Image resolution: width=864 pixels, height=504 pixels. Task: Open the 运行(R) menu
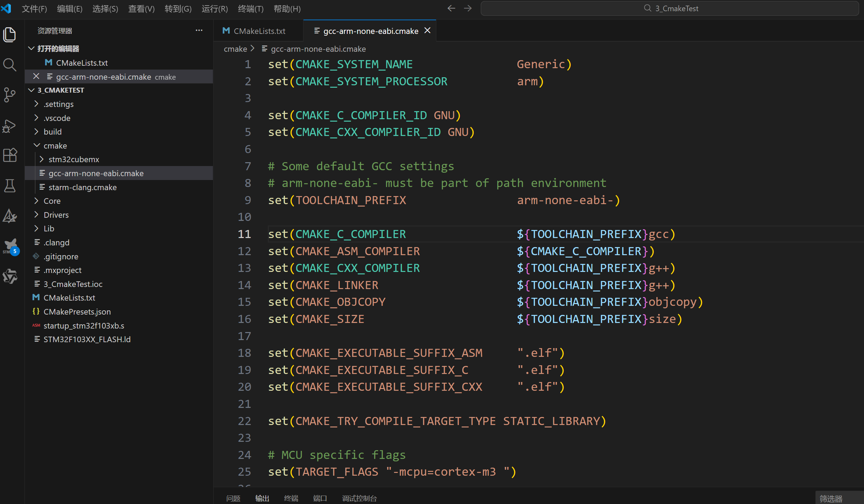pos(215,9)
